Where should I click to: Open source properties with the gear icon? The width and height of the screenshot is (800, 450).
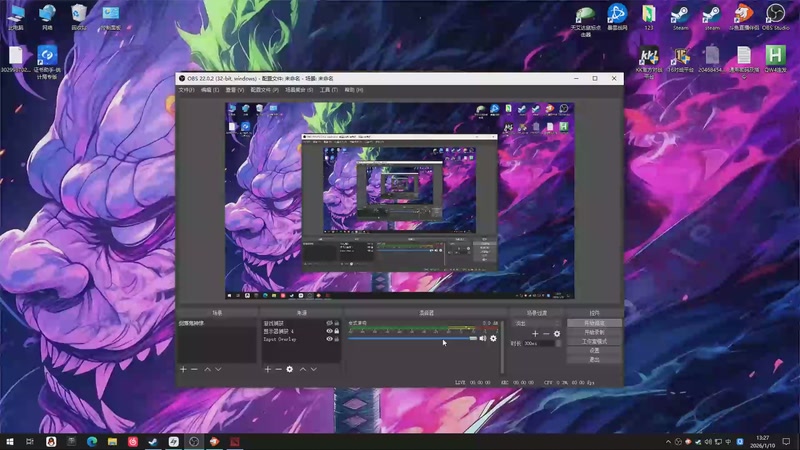tap(290, 369)
